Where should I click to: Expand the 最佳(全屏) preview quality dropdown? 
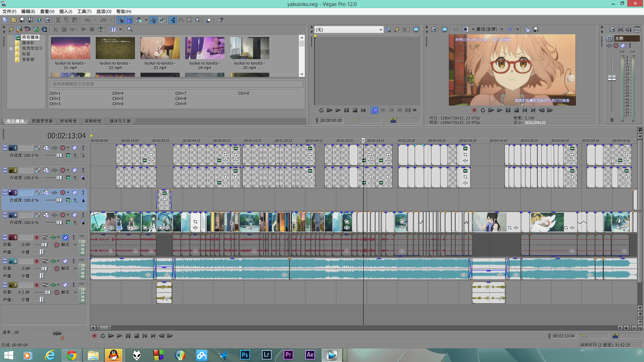(490, 29)
